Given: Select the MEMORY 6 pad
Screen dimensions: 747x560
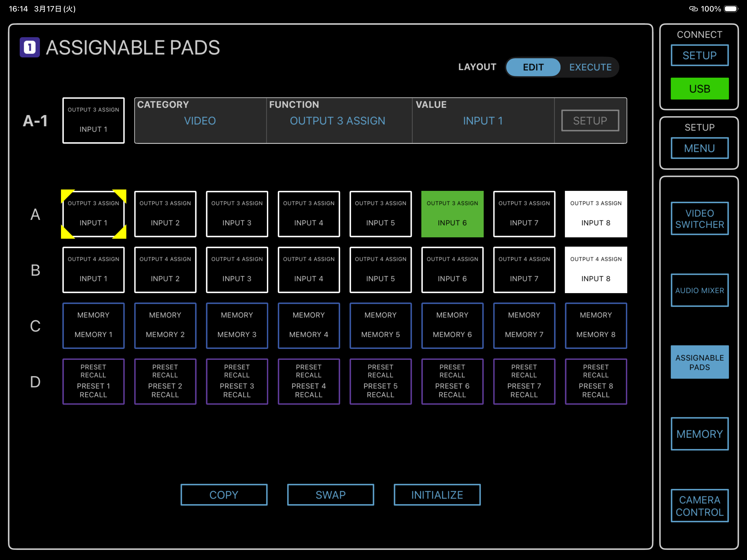Looking at the screenshot, I should pos(453,326).
